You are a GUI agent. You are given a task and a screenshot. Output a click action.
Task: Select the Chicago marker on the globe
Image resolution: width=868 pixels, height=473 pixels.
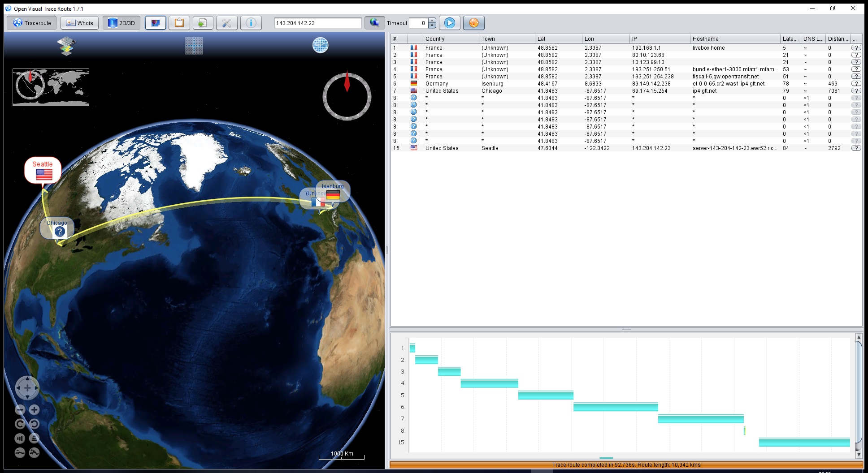[57, 228]
